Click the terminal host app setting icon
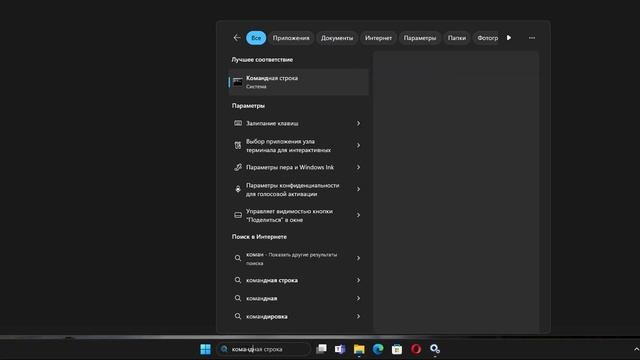The width and height of the screenshot is (640, 360). coord(238,145)
